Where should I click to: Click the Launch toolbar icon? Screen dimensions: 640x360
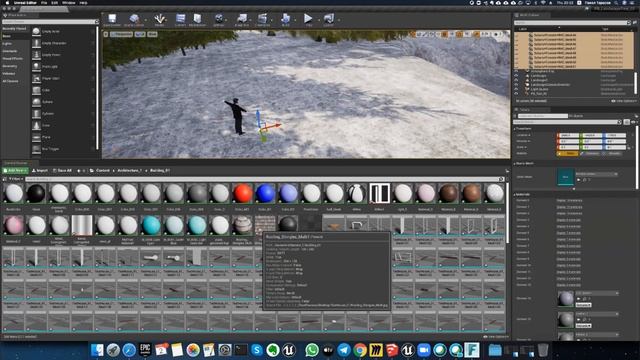(329, 18)
